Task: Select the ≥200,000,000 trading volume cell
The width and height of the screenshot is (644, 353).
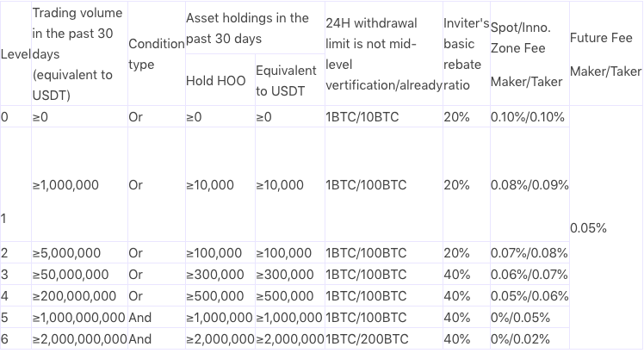Action: 80,296
